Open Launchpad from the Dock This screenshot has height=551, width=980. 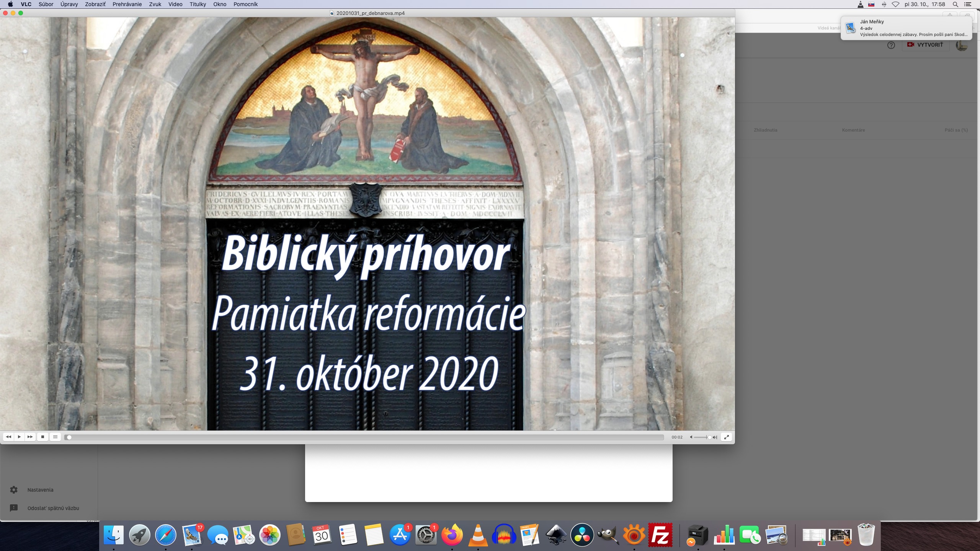[139, 535]
